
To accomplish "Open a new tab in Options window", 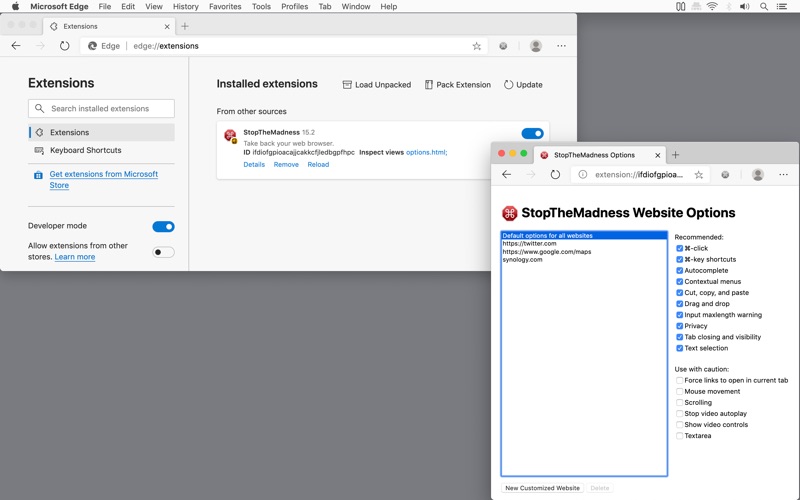I will click(x=676, y=155).
